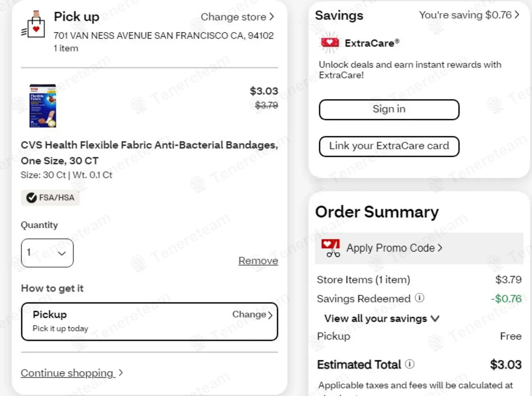The width and height of the screenshot is (532, 396).
Task: Open the bandages product thumbnail
Action: click(x=43, y=106)
